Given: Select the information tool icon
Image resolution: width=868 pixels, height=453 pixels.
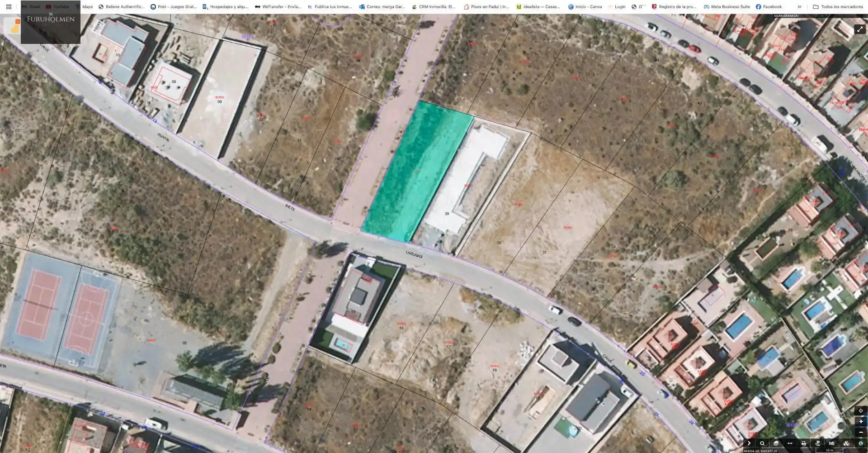Looking at the screenshot, I should 861,443.
